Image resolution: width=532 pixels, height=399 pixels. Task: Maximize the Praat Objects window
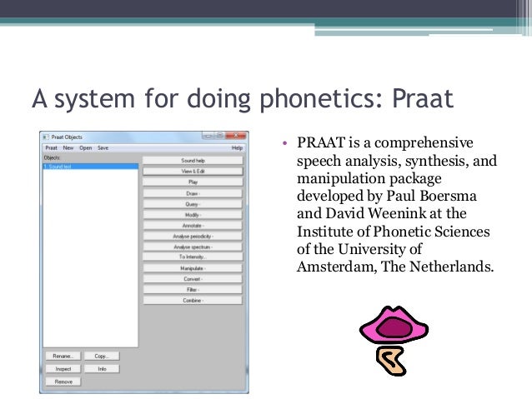(x=219, y=136)
